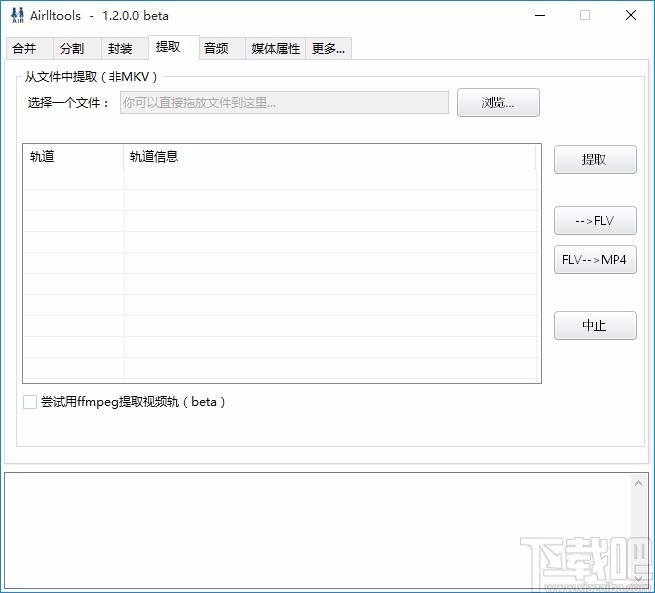Click the log area scroll-up arrow
The width and height of the screenshot is (655, 593).
pos(638,483)
